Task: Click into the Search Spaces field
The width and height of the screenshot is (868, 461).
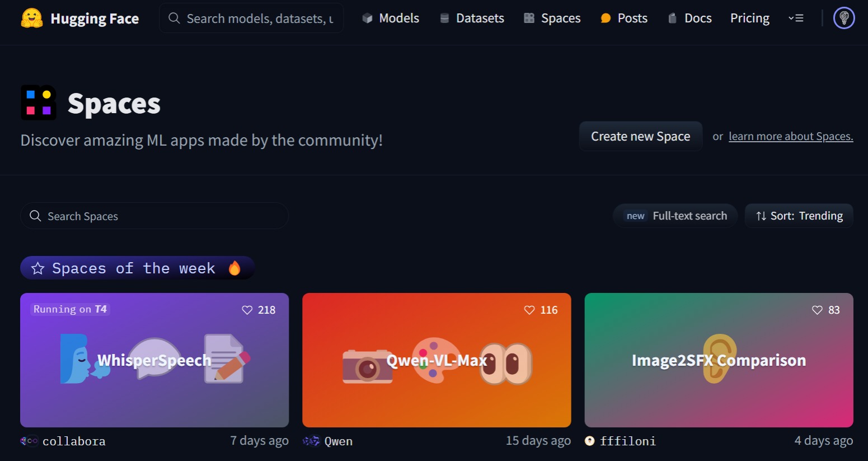Action: [x=154, y=216]
